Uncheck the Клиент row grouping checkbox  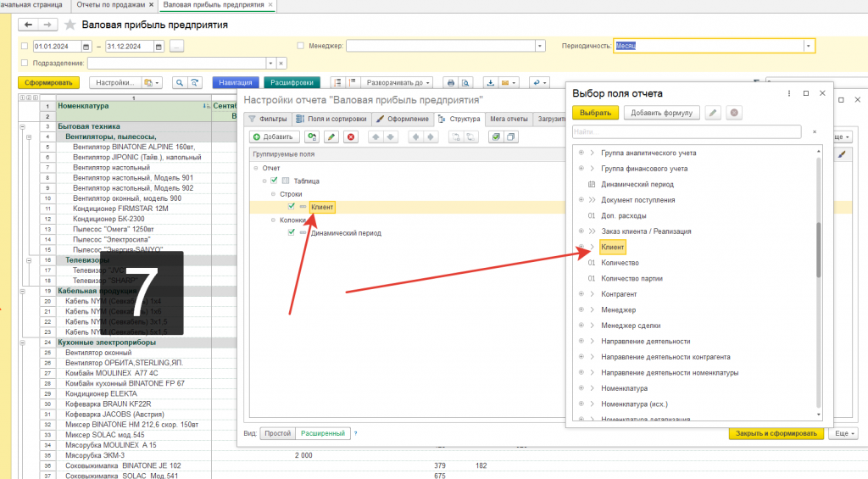tap(292, 207)
